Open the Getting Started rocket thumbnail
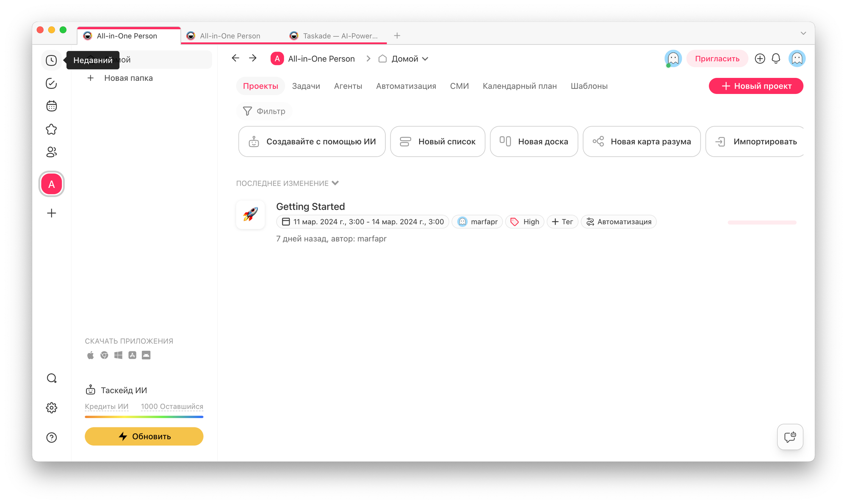Image resolution: width=847 pixels, height=504 pixels. (x=250, y=215)
